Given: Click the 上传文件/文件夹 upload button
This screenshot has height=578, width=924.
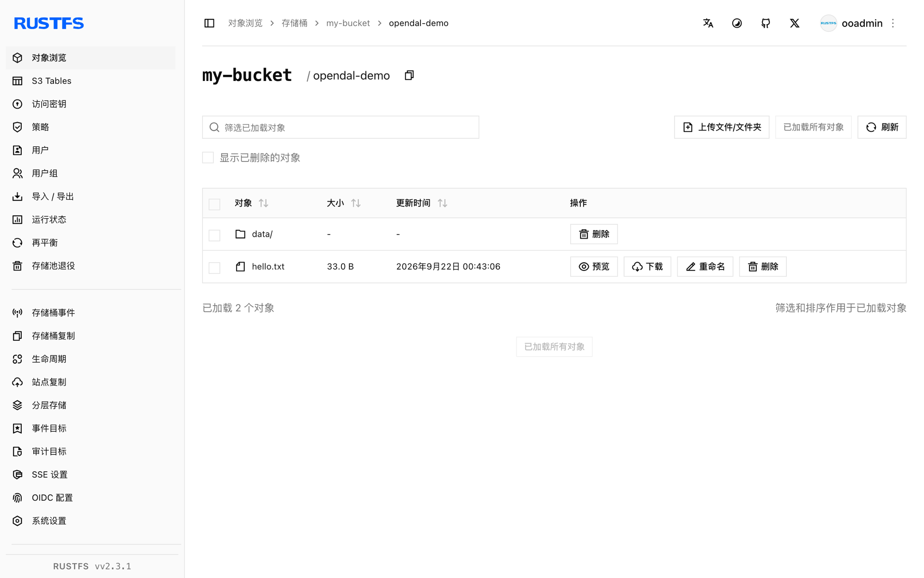Looking at the screenshot, I should click(x=721, y=127).
